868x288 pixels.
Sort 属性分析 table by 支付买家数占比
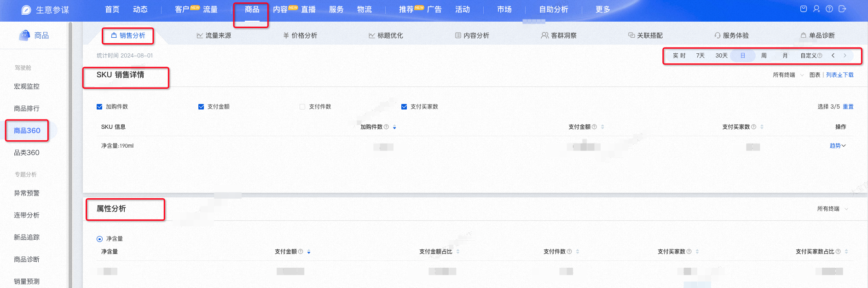[x=846, y=252]
